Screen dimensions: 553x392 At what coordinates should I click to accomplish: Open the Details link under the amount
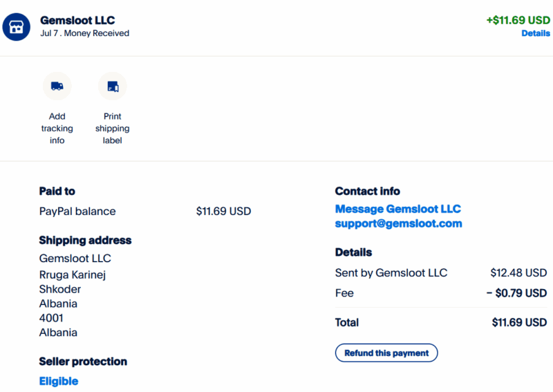click(535, 33)
